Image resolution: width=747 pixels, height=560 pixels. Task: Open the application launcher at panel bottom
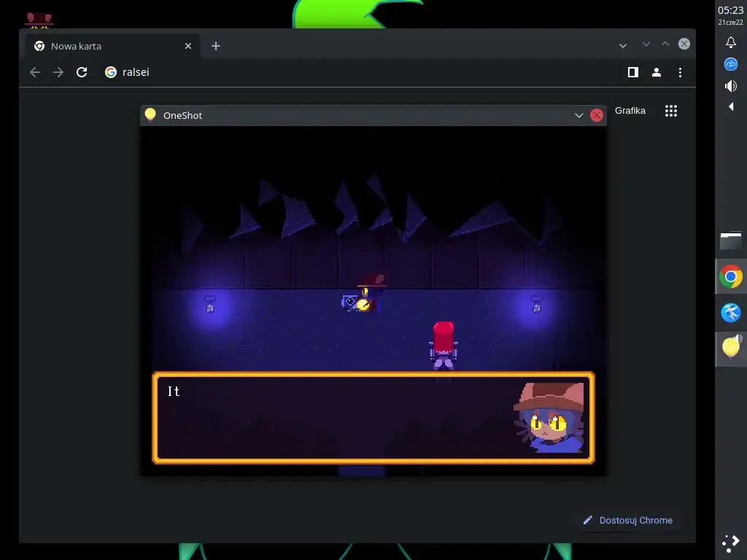[731, 542]
